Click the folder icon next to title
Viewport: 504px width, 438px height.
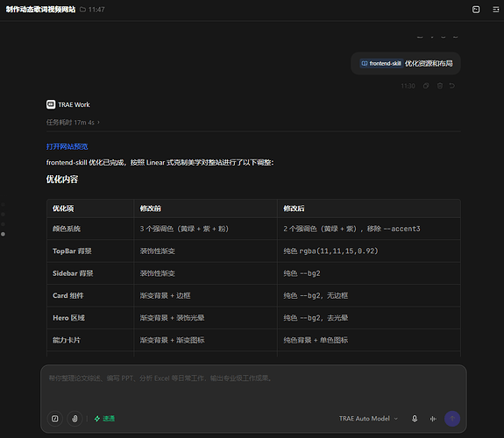click(82, 10)
